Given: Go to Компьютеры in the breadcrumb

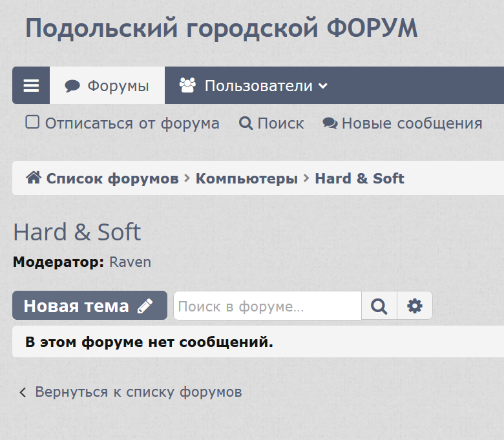Looking at the screenshot, I should pos(246,178).
